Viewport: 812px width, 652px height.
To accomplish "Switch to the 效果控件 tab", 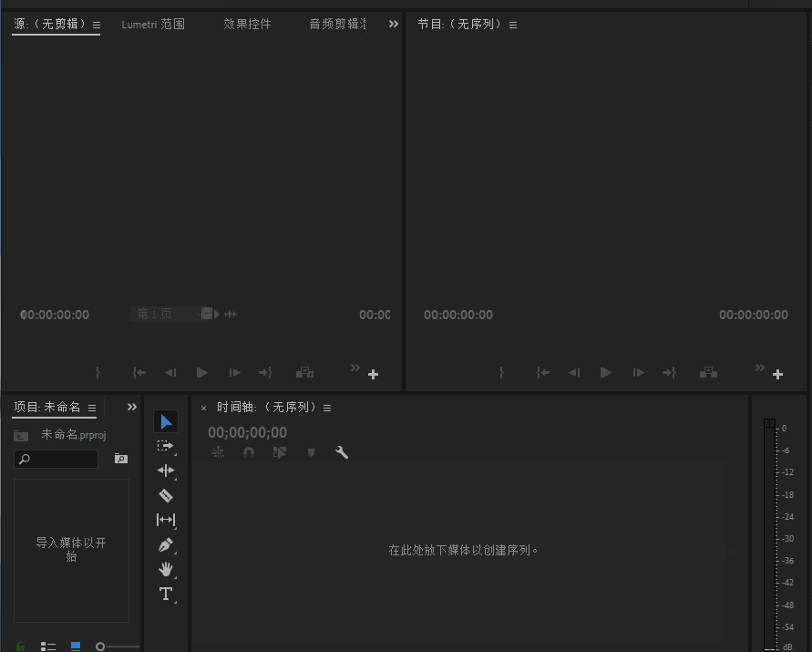I will tap(246, 24).
